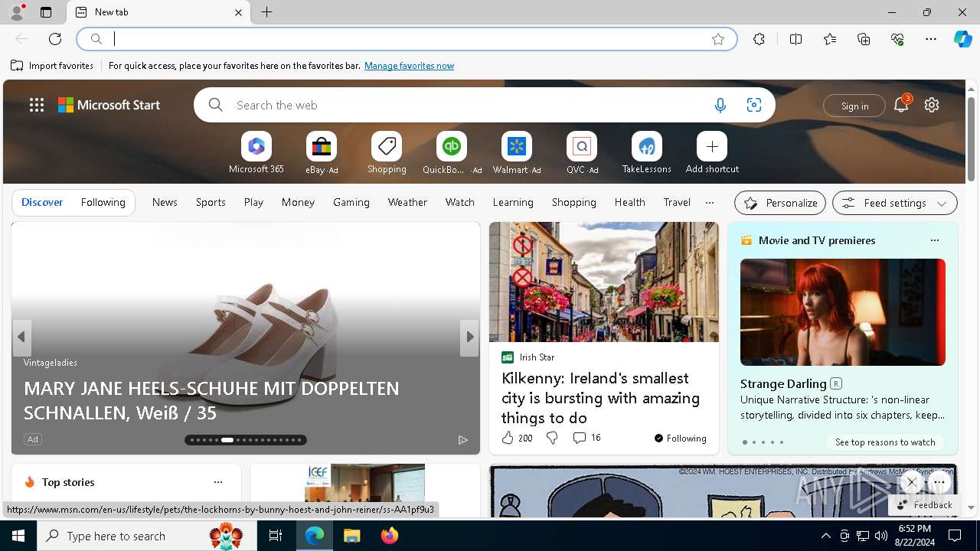Open the News category

coord(165,202)
